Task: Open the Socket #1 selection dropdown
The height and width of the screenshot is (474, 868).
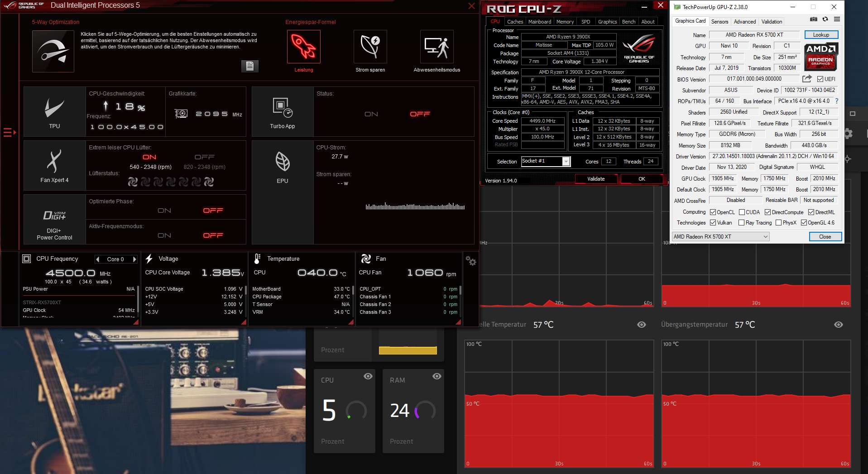Action: [x=566, y=161]
